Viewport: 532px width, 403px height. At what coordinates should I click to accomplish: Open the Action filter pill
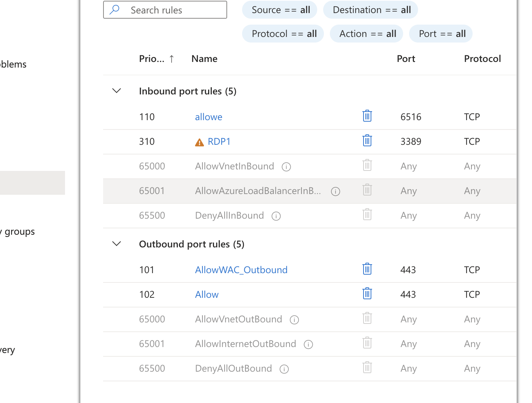click(366, 34)
